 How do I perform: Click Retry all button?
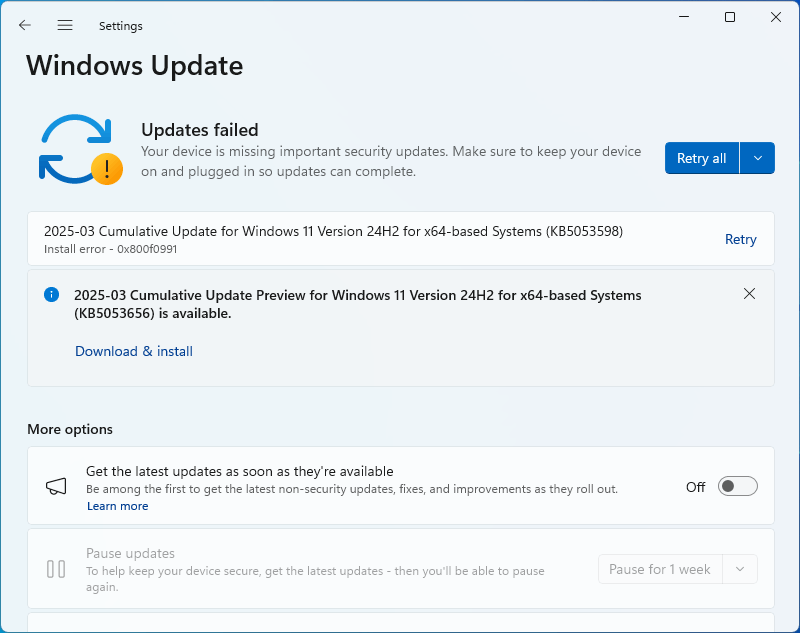tap(702, 158)
